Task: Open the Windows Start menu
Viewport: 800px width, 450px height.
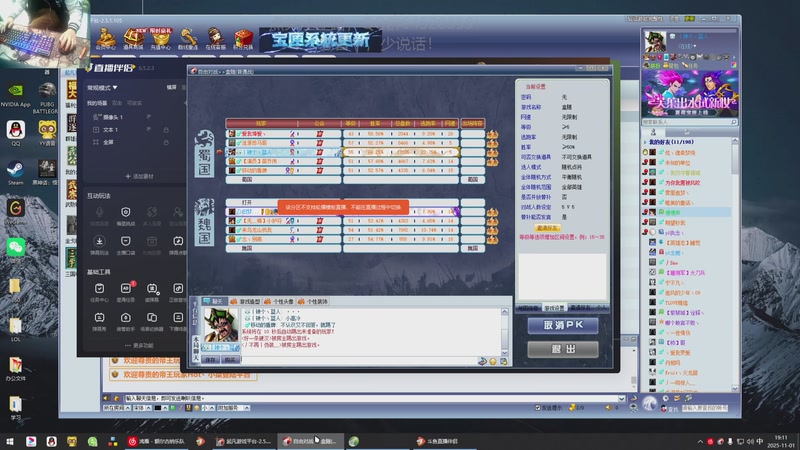Action: coord(10,441)
